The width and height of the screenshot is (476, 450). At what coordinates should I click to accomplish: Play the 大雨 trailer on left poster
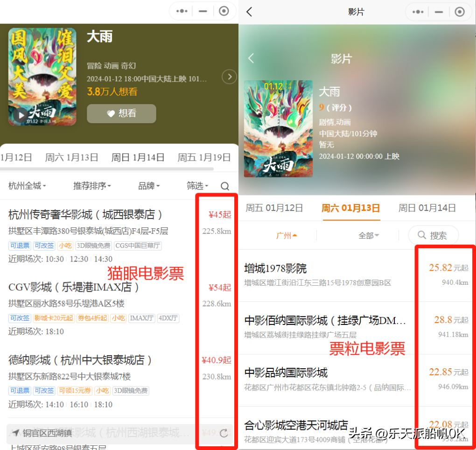pyautogui.click(x=21, y=114)
